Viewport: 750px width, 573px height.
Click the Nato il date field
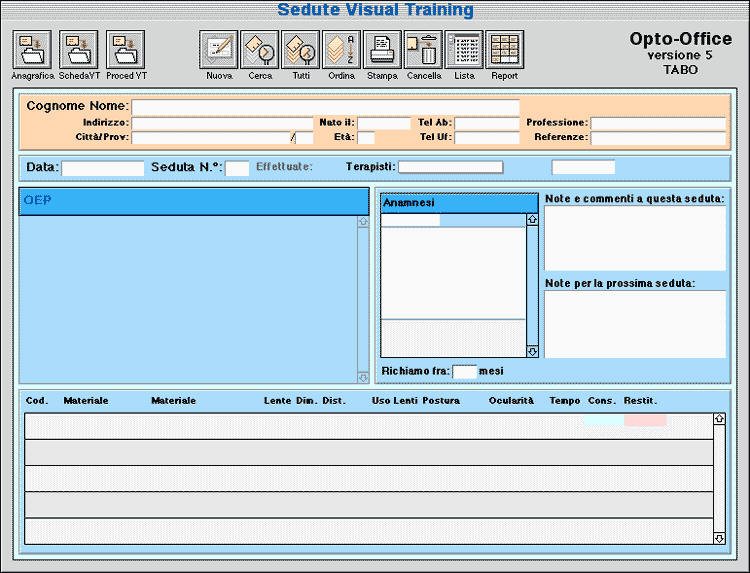coord(384,123)
